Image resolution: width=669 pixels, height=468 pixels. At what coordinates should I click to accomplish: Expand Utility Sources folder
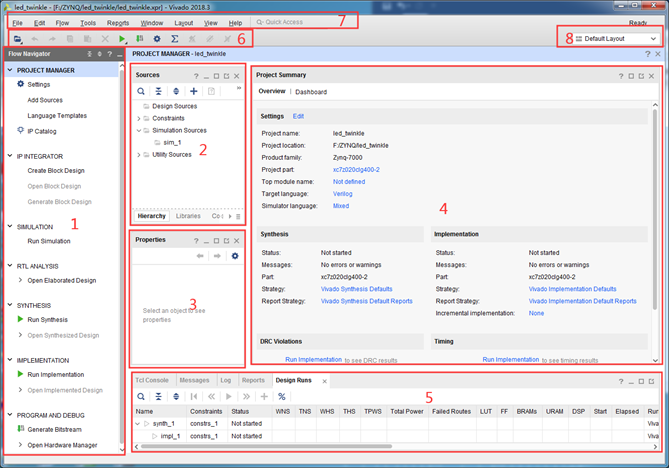tap(139, 154)
